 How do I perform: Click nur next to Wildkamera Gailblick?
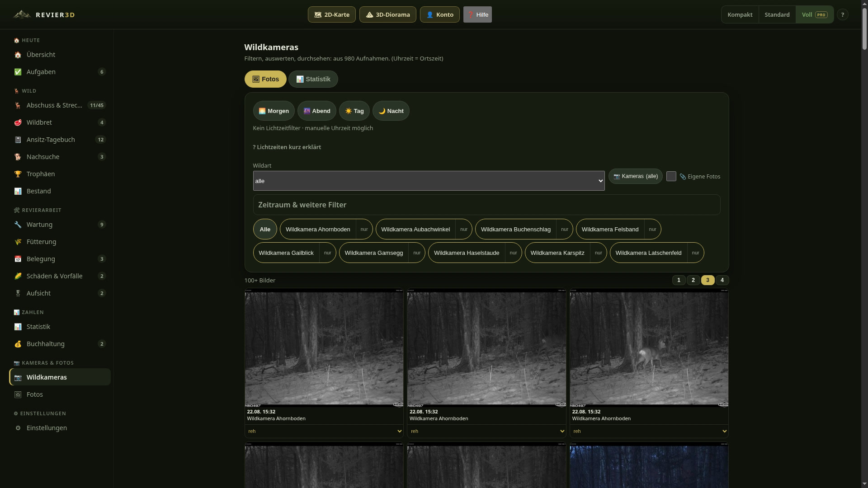327,253
